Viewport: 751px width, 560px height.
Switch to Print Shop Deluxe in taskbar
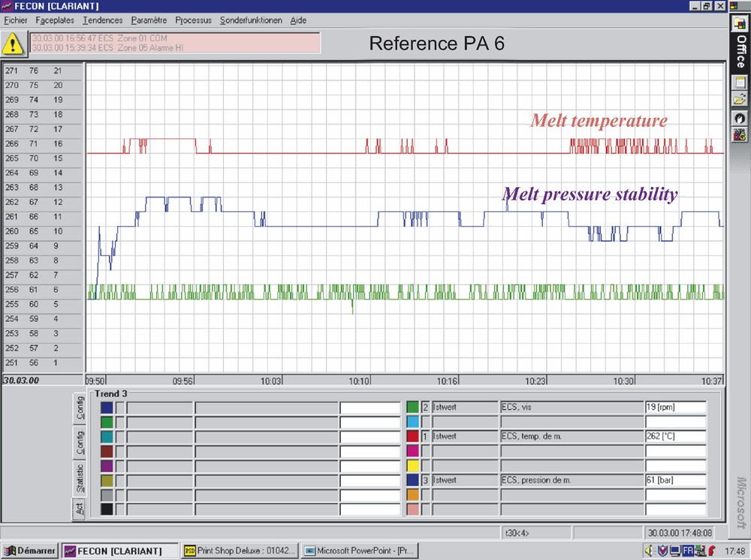pyautogui.click(x=240, y=551)
